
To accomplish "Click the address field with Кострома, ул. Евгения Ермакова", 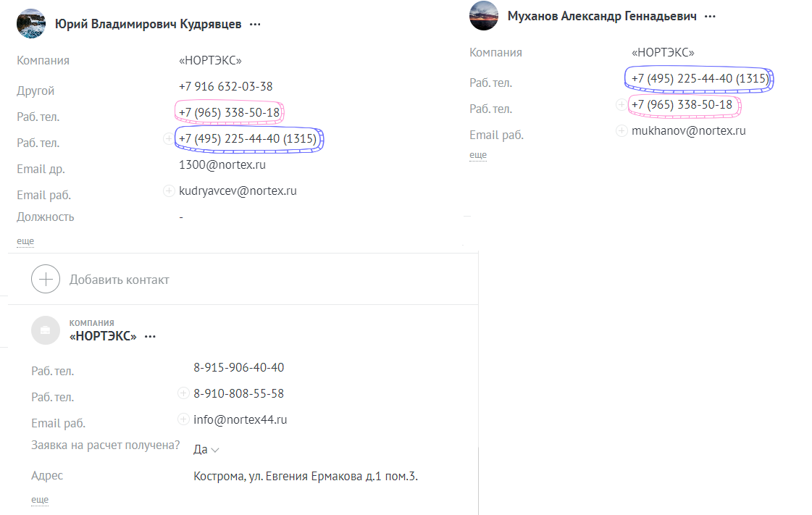I will 306,477.
